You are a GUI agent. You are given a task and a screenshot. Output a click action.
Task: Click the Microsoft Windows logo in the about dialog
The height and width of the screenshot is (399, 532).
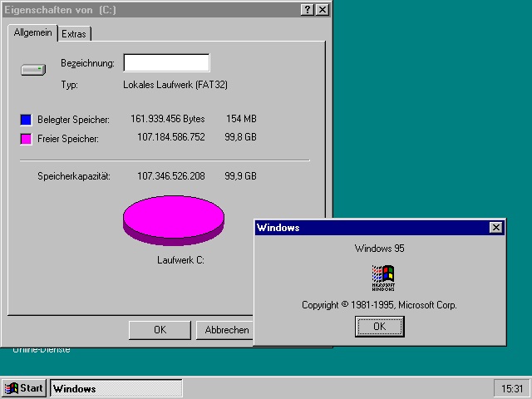383,278
